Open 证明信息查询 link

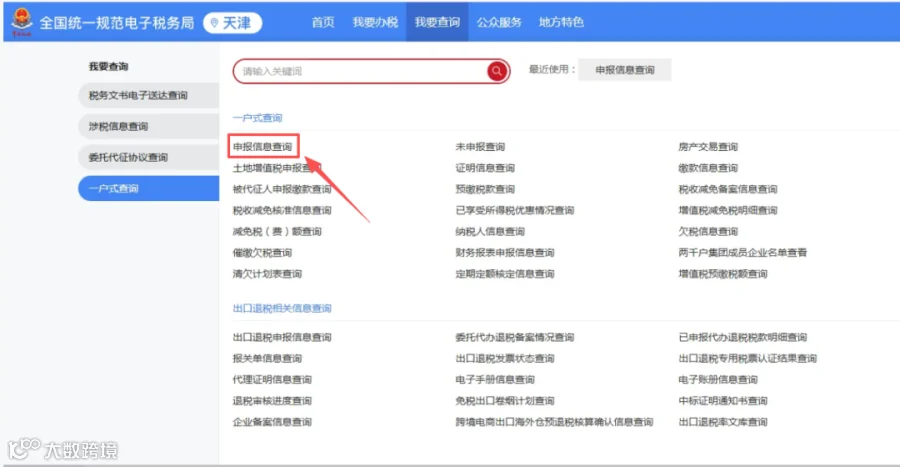(x=485, y=168)
